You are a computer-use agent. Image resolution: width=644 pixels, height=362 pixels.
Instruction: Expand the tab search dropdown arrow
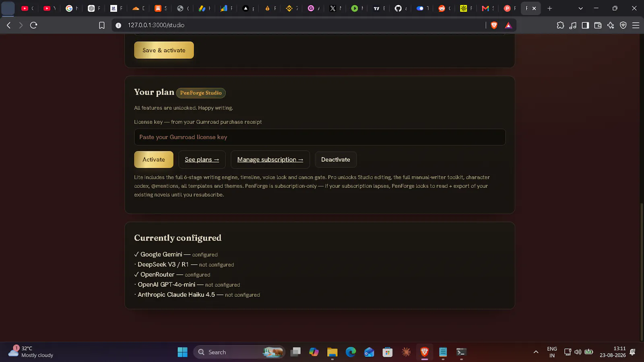click(580, 8)
